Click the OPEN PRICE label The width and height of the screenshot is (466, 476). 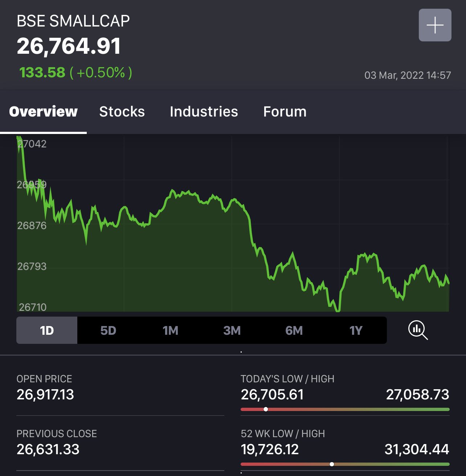coord(44,379)
